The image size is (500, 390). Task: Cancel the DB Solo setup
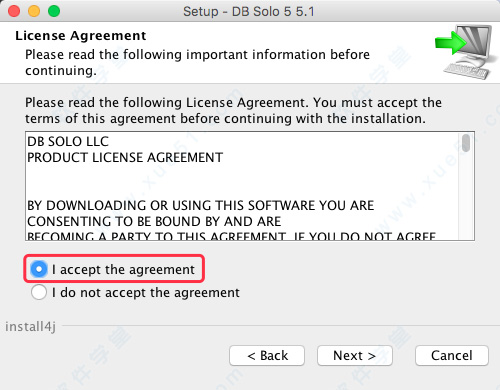[452, 355]
